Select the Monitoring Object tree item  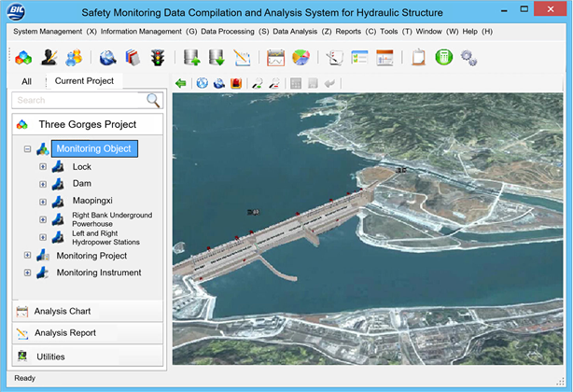coord(94,148)
